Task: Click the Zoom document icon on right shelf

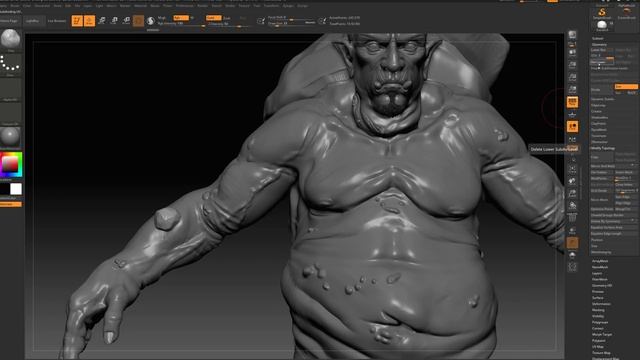Action: (572, 64)
